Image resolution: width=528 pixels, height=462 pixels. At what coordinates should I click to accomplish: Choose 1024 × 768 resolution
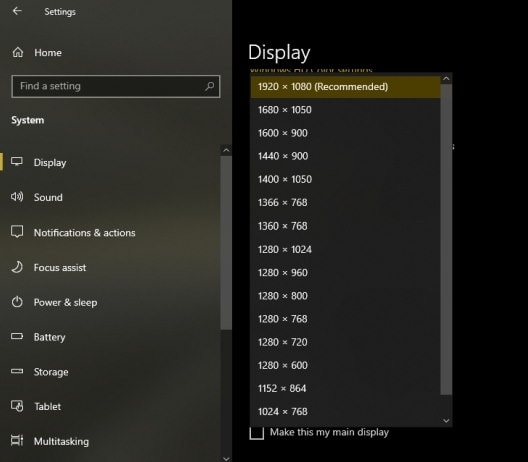coord(345,411)
